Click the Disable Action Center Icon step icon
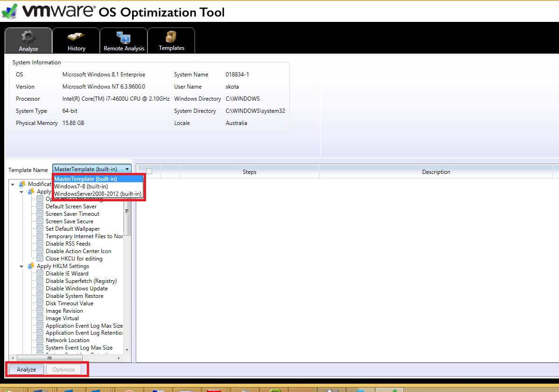The image size is (559, 392). [x=40, y=251]
